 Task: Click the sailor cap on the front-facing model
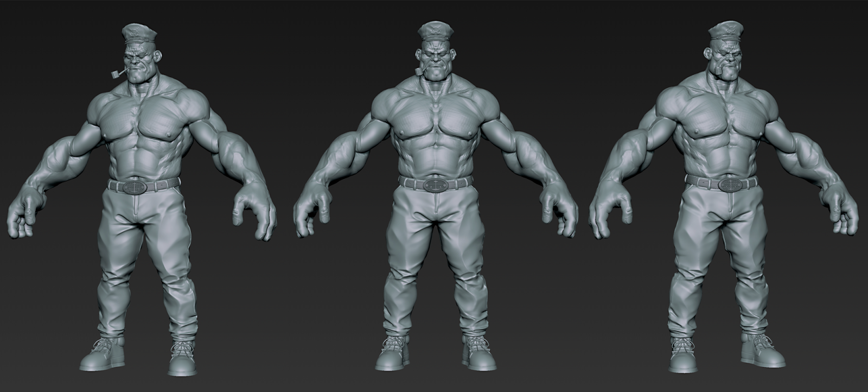(436, 32)
